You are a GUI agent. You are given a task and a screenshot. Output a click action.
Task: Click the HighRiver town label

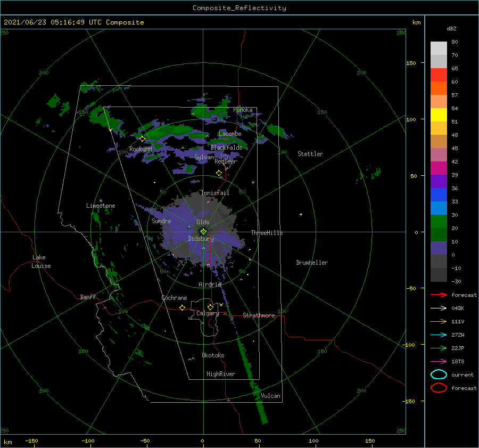pos(221,374)
